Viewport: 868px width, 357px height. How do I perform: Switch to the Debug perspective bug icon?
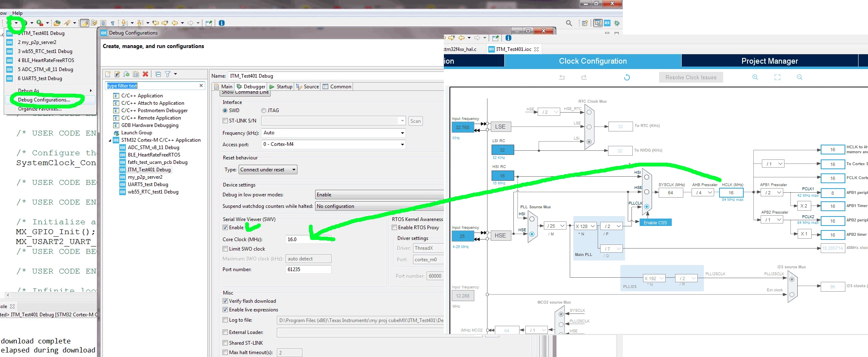[617, 23]
